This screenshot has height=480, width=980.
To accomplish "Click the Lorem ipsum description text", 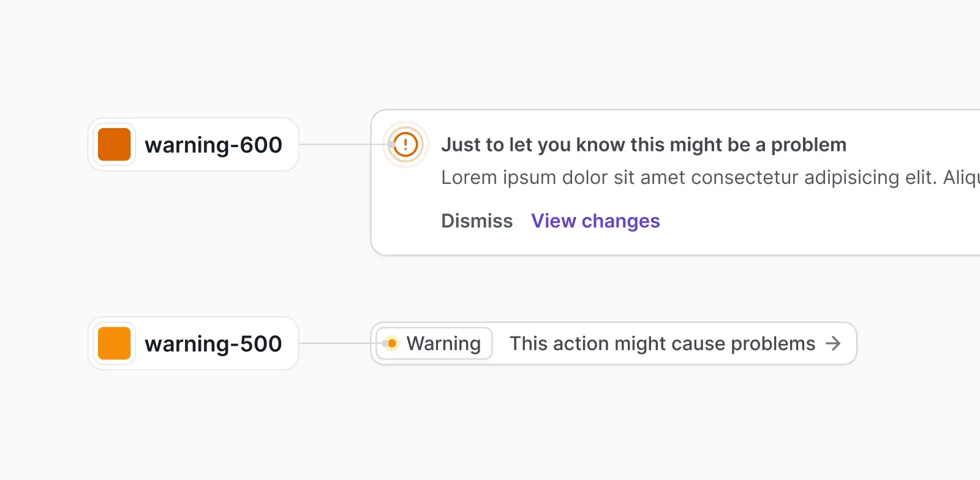I will [x=710, y=177].
